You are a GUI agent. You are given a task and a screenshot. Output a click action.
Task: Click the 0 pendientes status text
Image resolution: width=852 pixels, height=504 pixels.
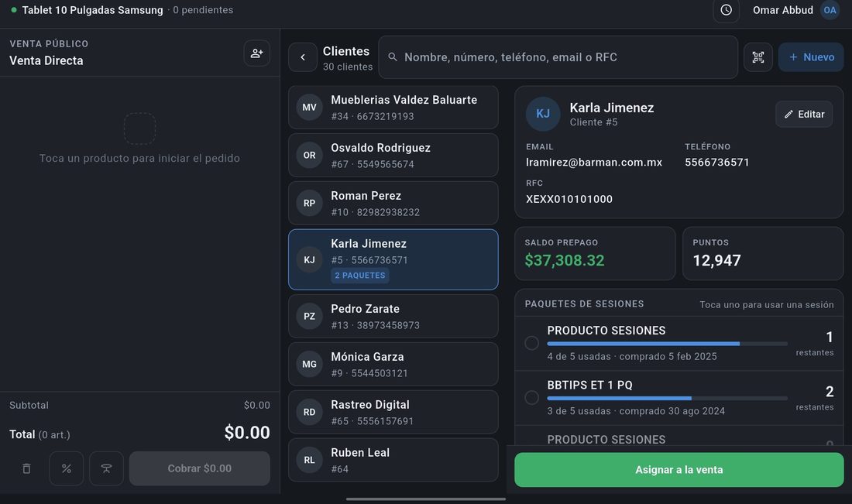click(x=203, y=10)
